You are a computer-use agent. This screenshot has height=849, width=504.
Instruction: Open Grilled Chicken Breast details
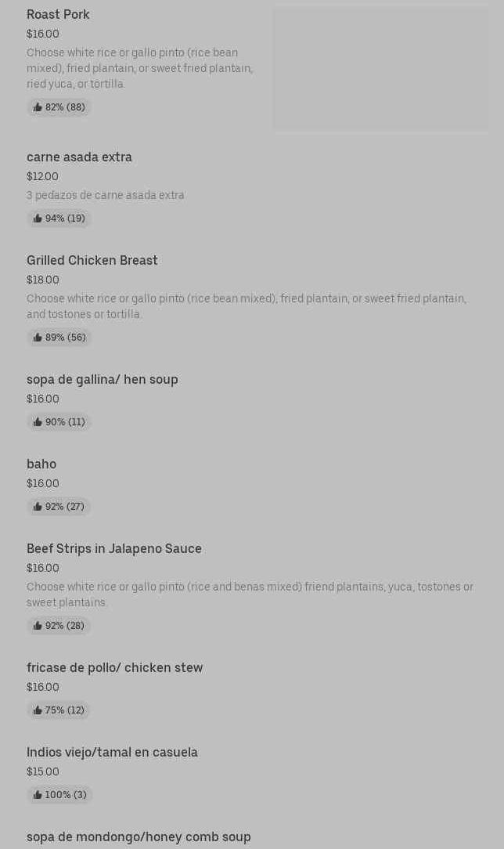click(x=92, y=260)
